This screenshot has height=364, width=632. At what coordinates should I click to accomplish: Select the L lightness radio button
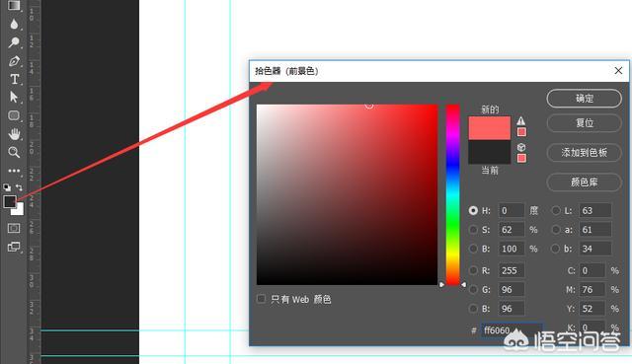pos(556,210)
